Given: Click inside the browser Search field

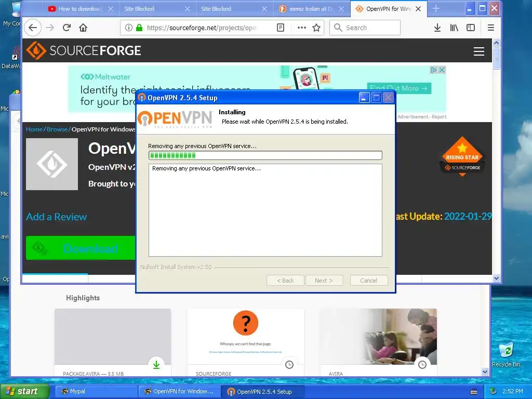Looking at the screenshot, I should coord(365,28).
